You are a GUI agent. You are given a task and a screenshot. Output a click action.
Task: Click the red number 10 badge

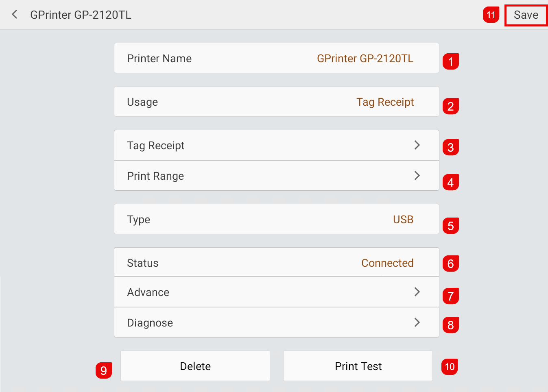coord(450,366)
